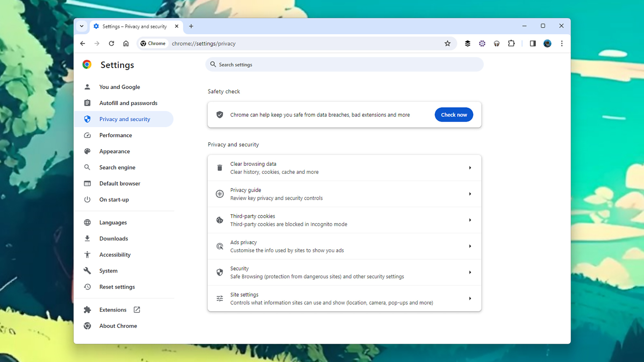Open Default browser settings
This screenshot has height=362, width=644.
point(124,183)
